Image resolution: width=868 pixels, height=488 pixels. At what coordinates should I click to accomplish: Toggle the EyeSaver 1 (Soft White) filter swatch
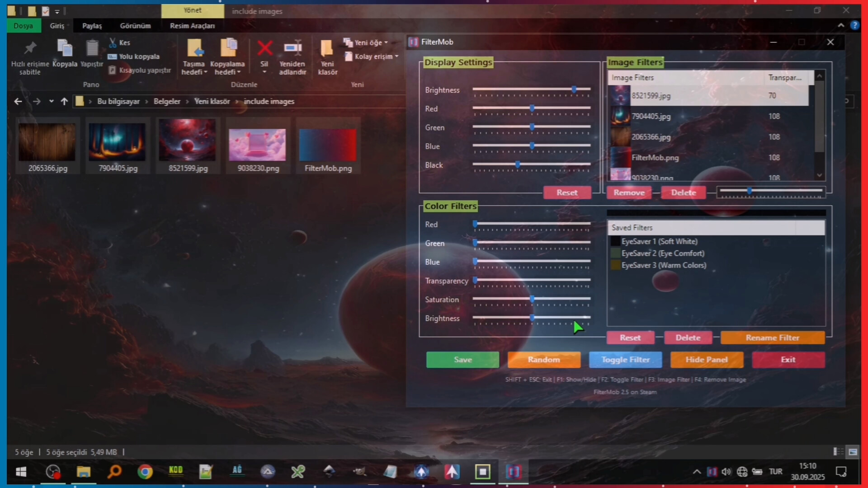point(615,241)
